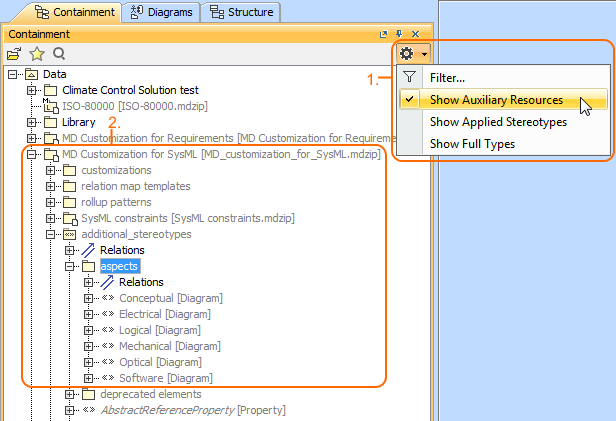This screenshot has height=421, width=616.
Task: Click the Data model root icon
Action: coord(31,74)
